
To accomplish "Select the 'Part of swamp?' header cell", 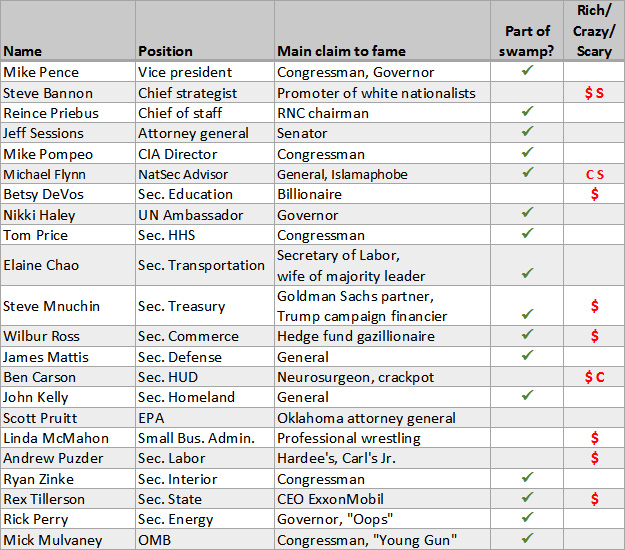I will (x=527, y=41).
